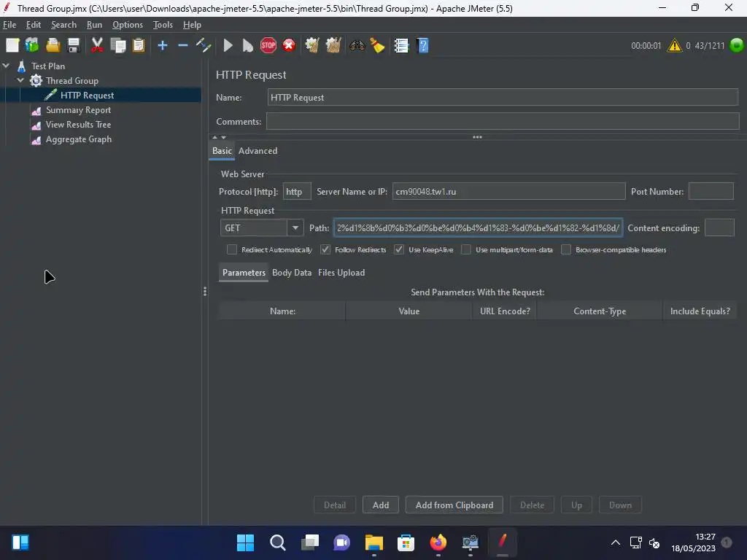
Task: Open Windows taskbar search
Action: click(277, 542)
